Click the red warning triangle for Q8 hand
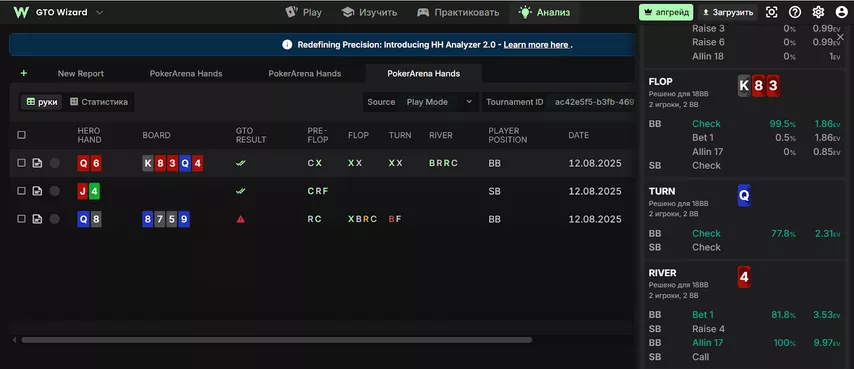854x369 pixels. pyautogui.click(x=240, y=219)
